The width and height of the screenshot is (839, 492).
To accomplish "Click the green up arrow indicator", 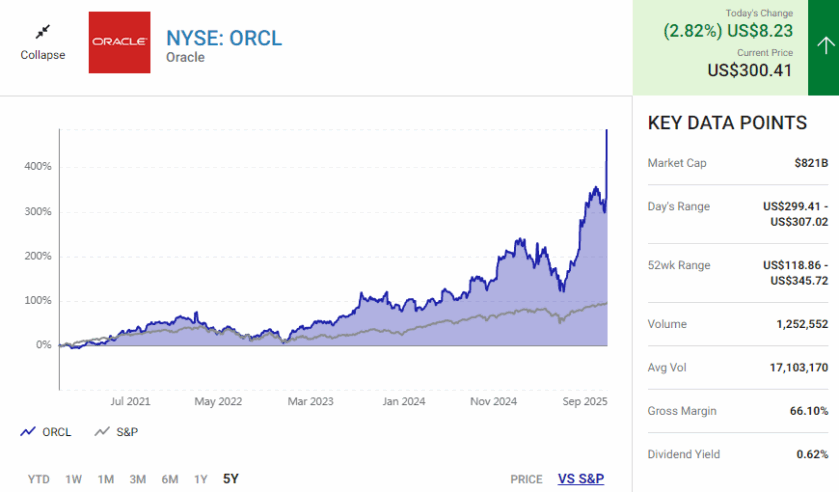I will click(x=823, y=44).
